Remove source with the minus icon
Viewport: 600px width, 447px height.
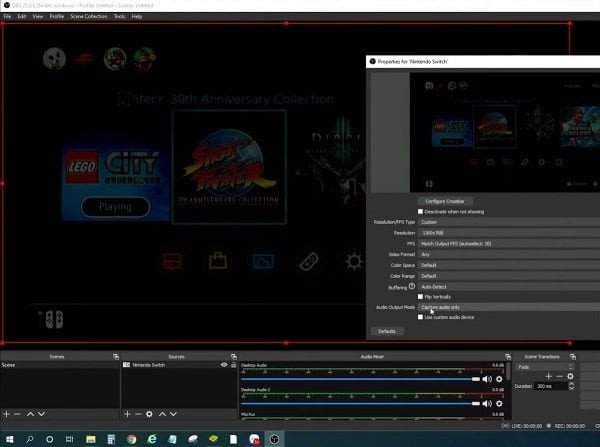(138, 414)
